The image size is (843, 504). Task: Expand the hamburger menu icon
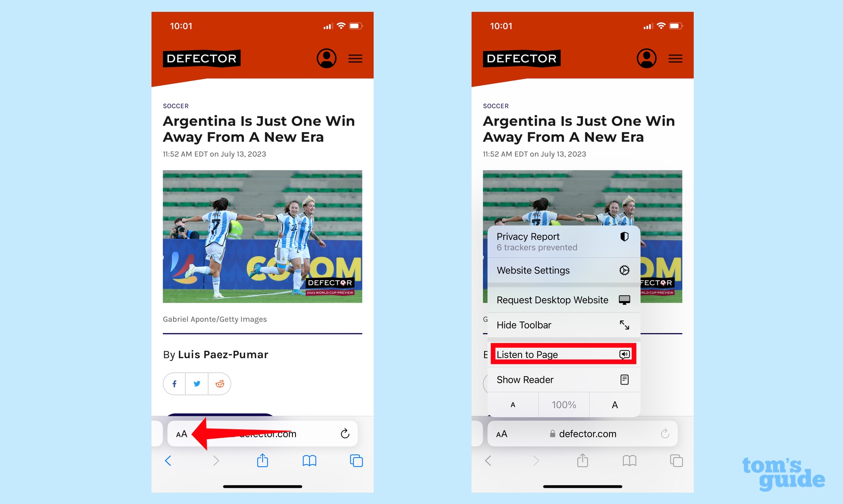pos(355,58)
